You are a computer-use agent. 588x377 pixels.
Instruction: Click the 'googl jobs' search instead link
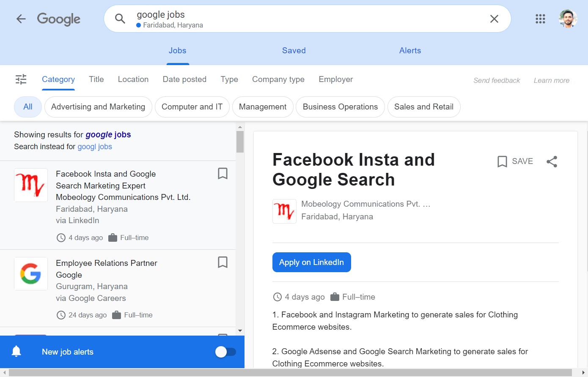click(95, 147)
